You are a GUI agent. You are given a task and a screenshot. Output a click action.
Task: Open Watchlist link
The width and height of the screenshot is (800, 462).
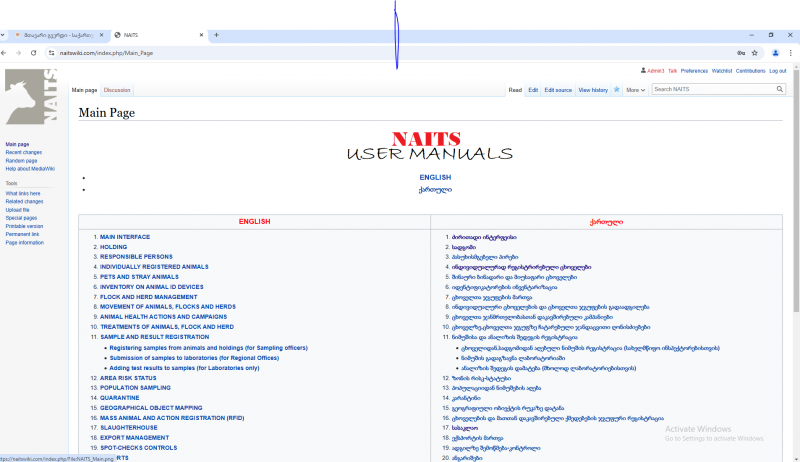[722, 71]
